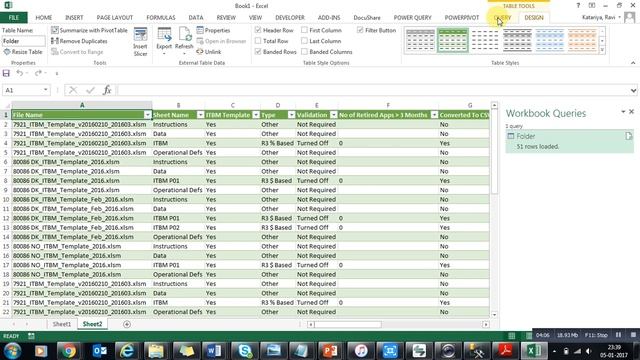Open the Windows Start button

pyautogui.click(x=13, y=351)
